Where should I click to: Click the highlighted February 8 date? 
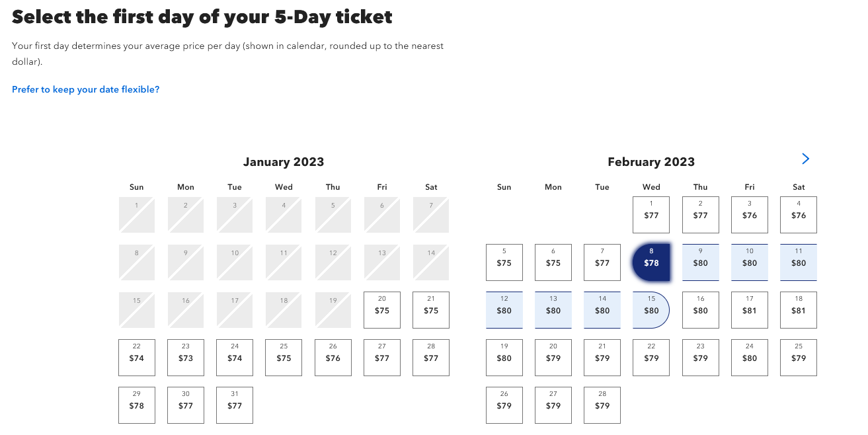651,262
